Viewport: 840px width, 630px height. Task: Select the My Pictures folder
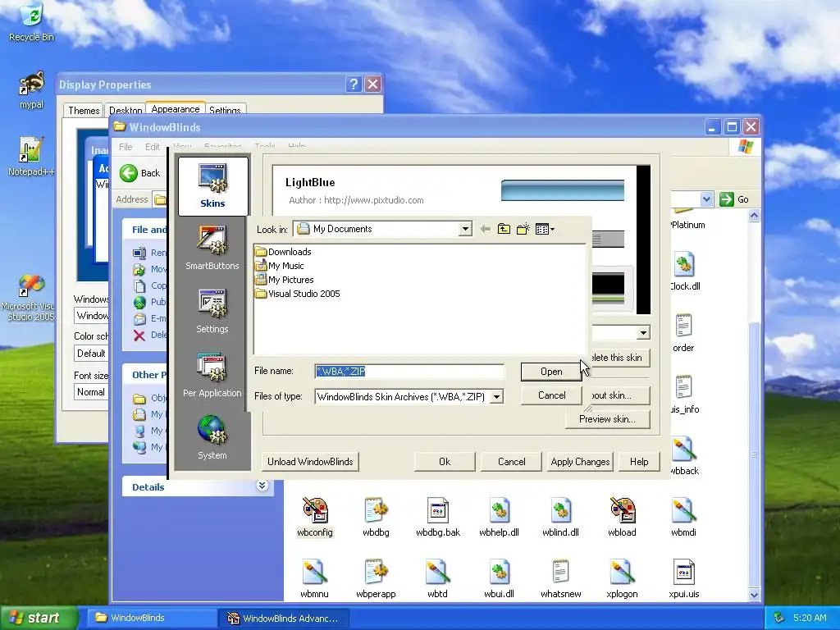[285, 280]
